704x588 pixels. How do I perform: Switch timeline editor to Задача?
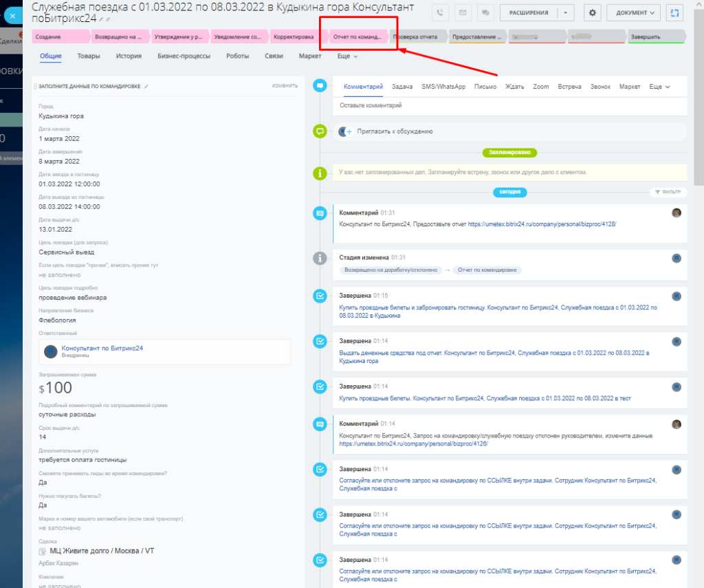pos(402,87)
